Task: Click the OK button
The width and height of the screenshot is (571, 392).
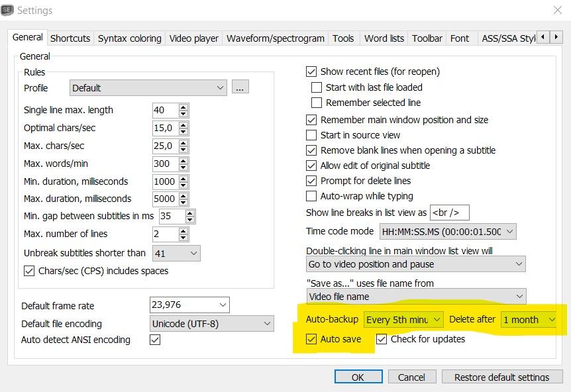Action: 358,377
